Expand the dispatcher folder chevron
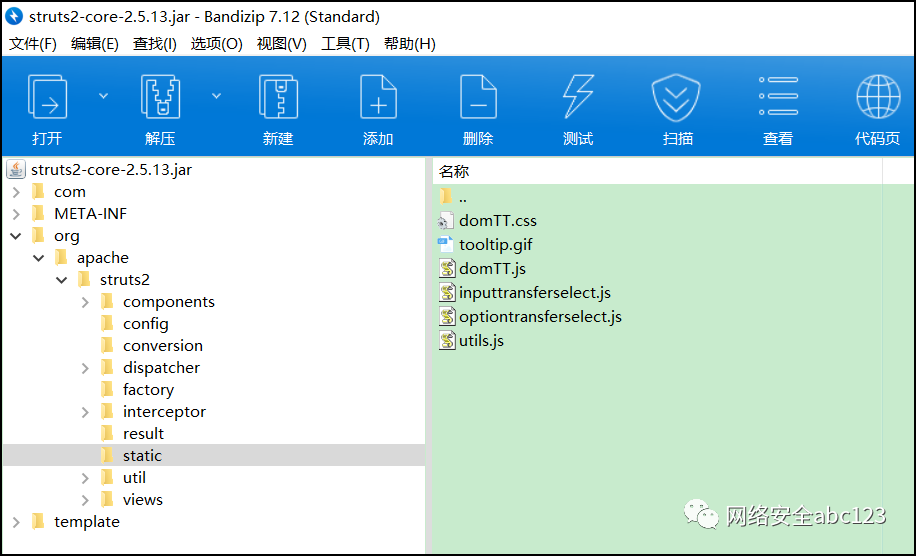The image size is (916, 556). pos(85,369)
